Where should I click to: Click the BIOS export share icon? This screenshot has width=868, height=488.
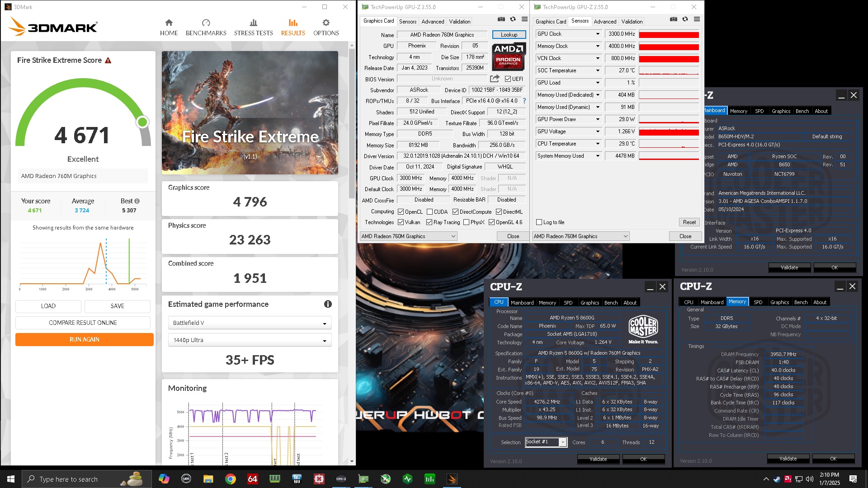coord(495,79)
